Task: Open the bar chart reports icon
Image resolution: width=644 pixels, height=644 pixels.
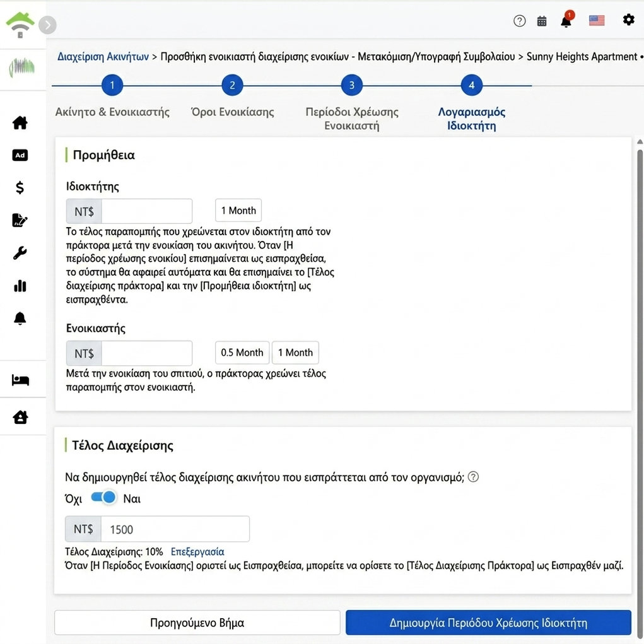Action: point(20,286)
